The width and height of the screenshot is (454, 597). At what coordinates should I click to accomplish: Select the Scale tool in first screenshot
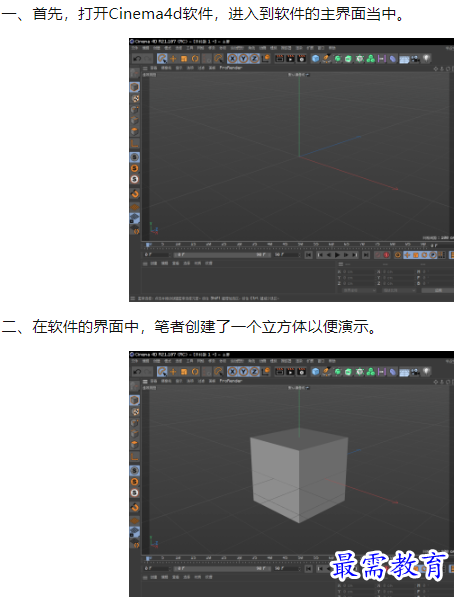[x=184, y=59]
